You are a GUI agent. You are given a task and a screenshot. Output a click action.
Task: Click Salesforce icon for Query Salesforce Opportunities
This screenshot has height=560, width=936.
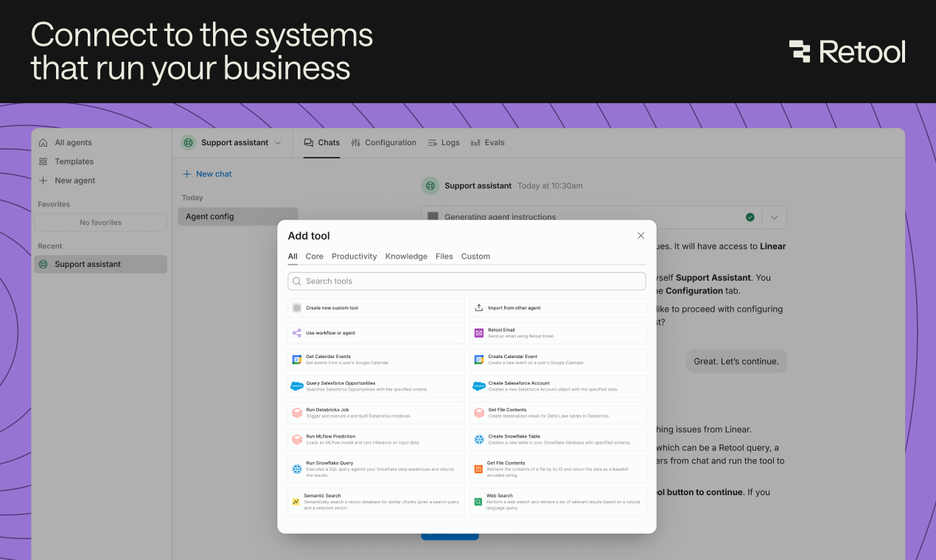[x=297, y=386]
